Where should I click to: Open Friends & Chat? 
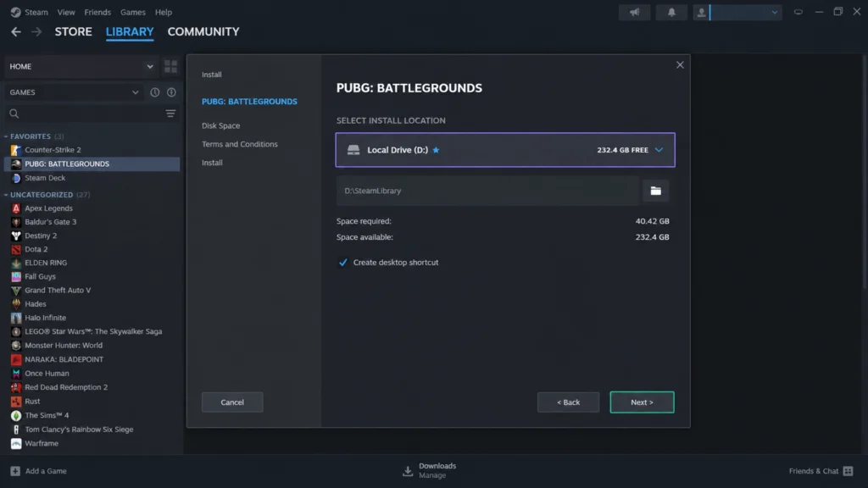(814, 471)
